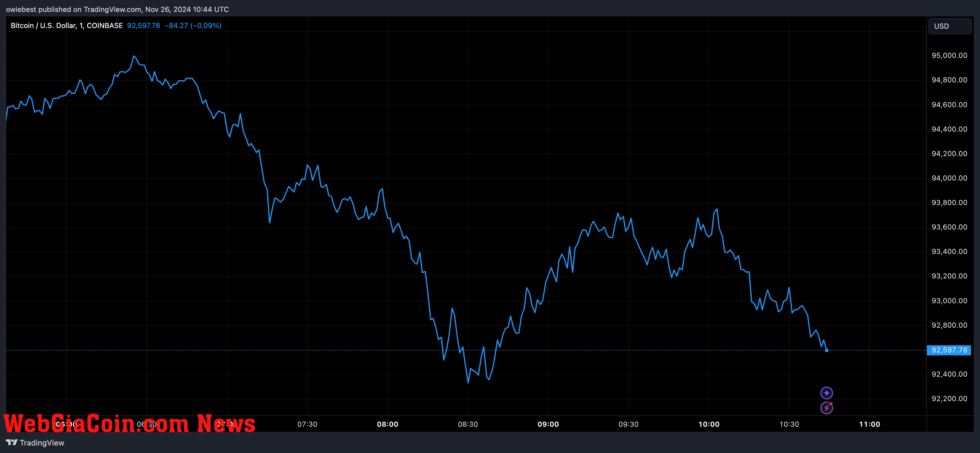Click the 93,600.00 price axis label
This screenshot has height=453, width=980.
949,227
